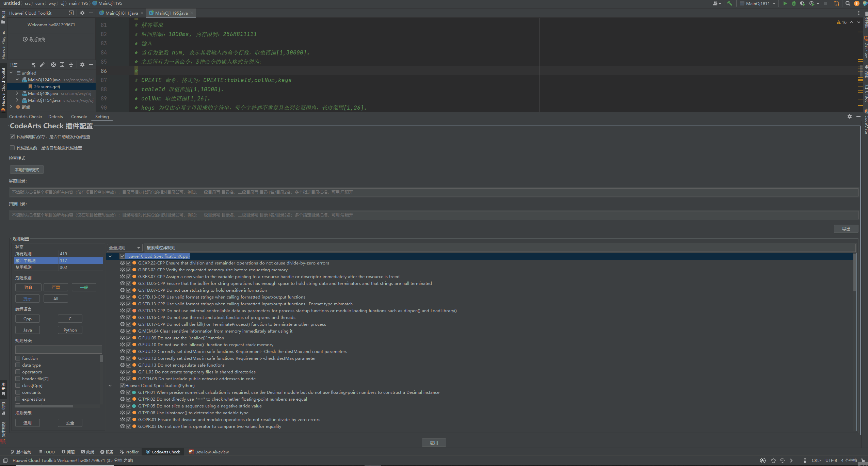Click the orange git branch icon
The width and height of the screenshot is (868, 466).
[837, 3]
